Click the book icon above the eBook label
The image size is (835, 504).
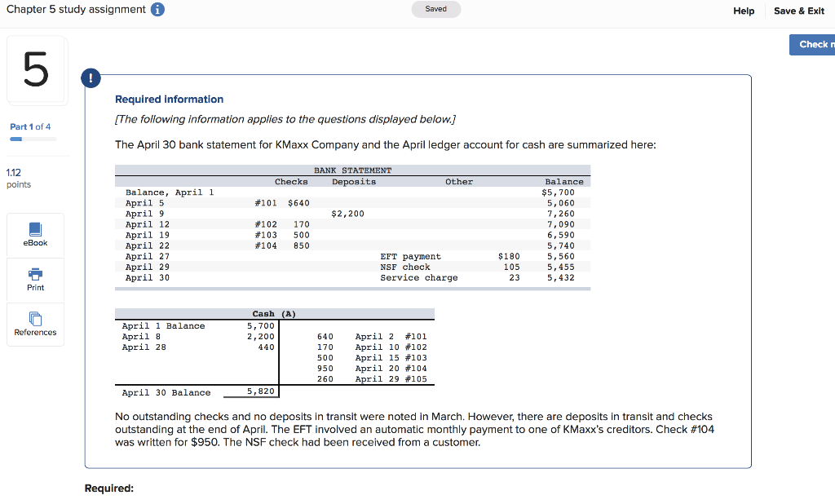[34, 229]
